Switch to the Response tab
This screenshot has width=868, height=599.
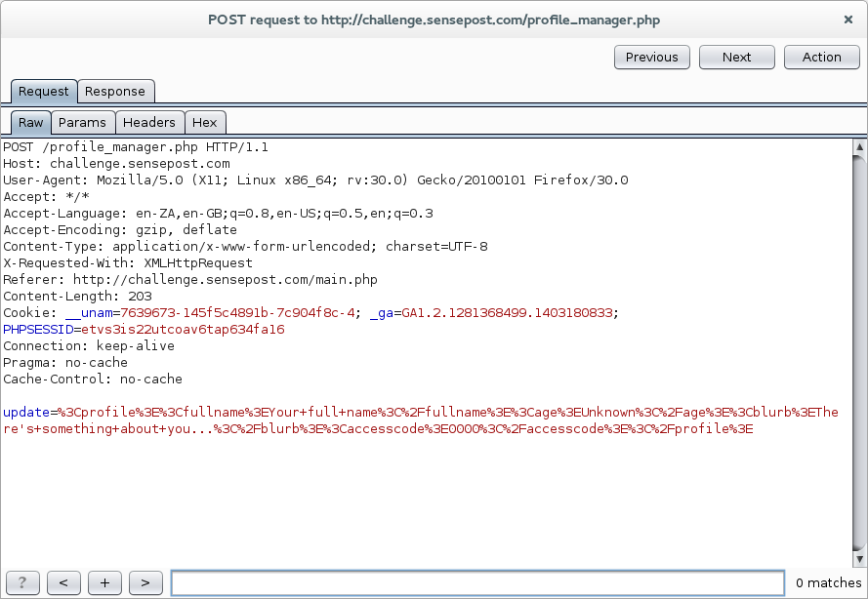click(114, 92)
